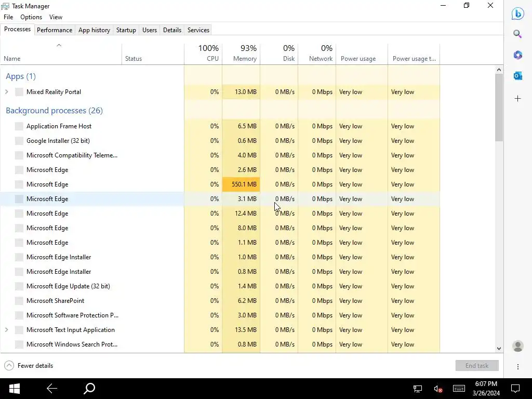Open the touch keyboard tray icon
Viewport: 532px width, 399px height.
[459, 389]
